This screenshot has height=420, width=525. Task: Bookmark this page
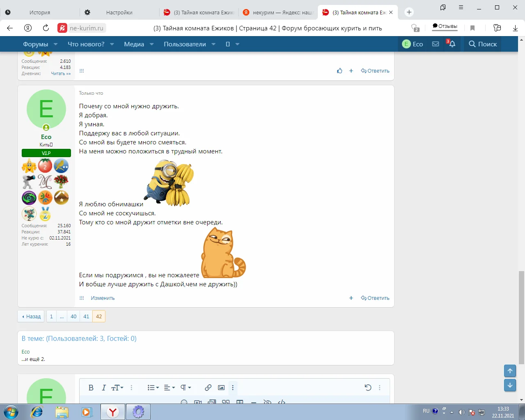point(472,28)
